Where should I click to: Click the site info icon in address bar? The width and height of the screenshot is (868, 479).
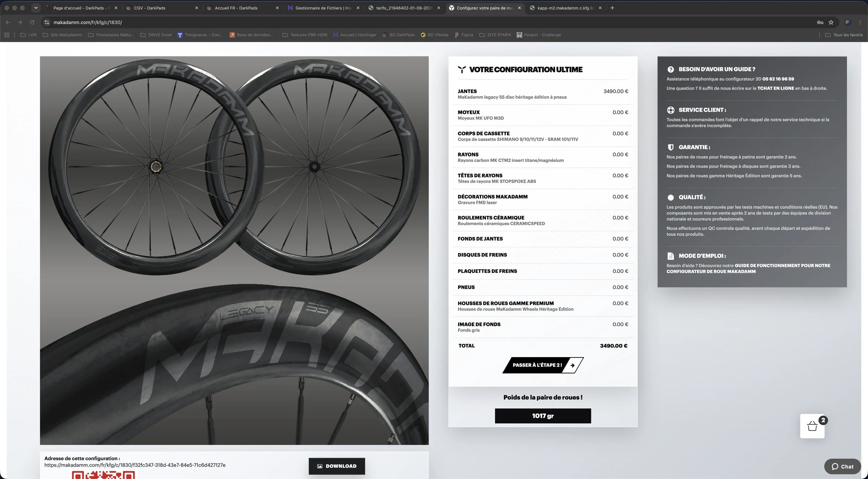pos(47,22)
